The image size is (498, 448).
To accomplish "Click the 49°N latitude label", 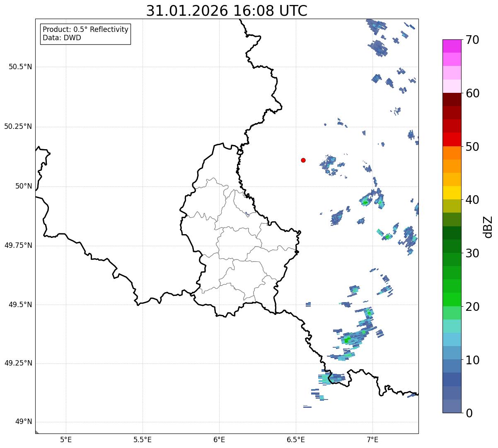I will [24, 422].
